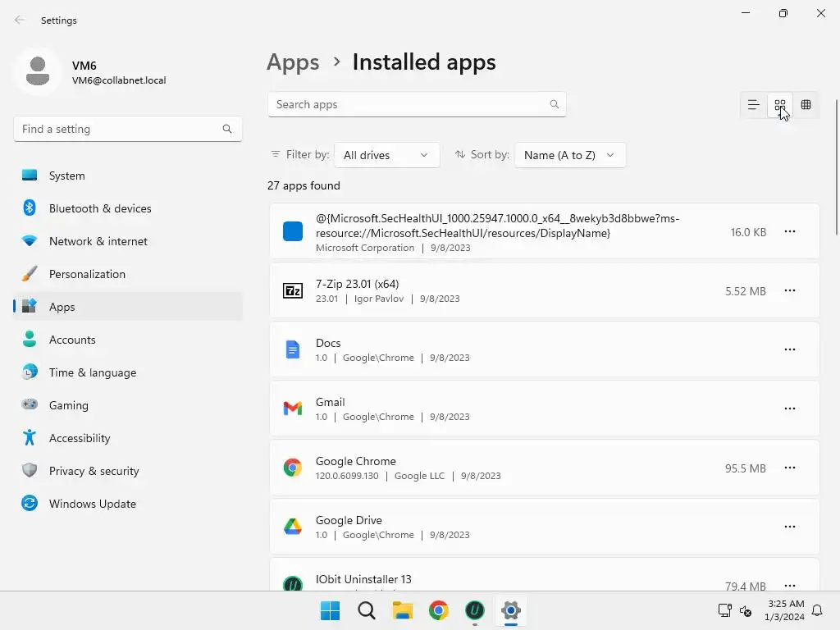The height and width of the screenshot is (630, 840).
Task: Click the Apps breadcrumb link
Action: tap(293, 62)
